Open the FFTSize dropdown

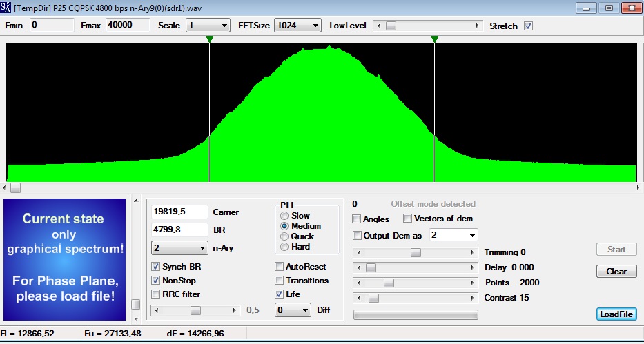click(297, 26)
